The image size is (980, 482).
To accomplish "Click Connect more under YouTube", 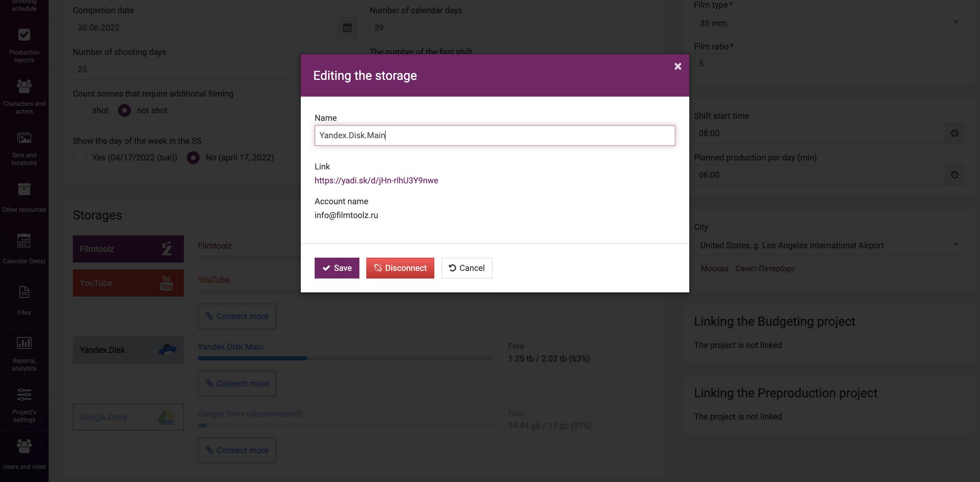I will click(237, 316).
